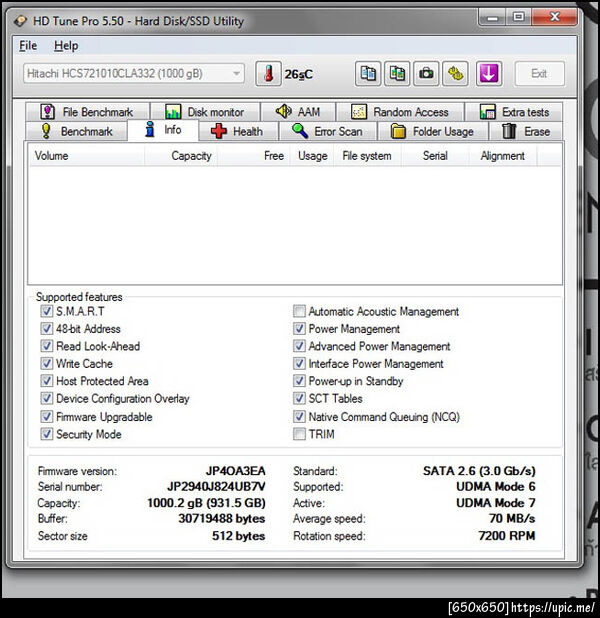Screen dimensions: 600x618
Task: Click the 512 bytes sector size value
Action: coord(239,536)
